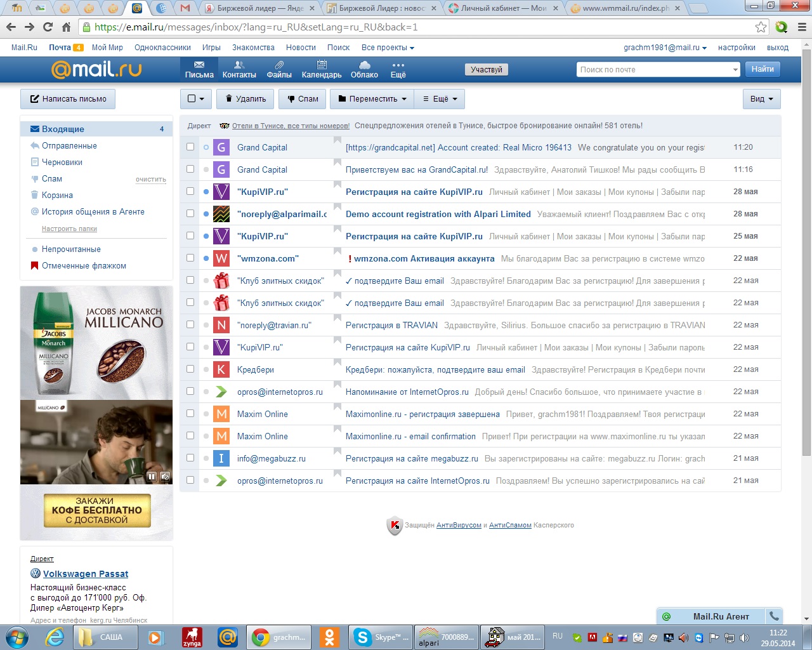Click the Mail.Ru Агент phone icon
Screen dimensions: 812x650
tap(774, 616)
